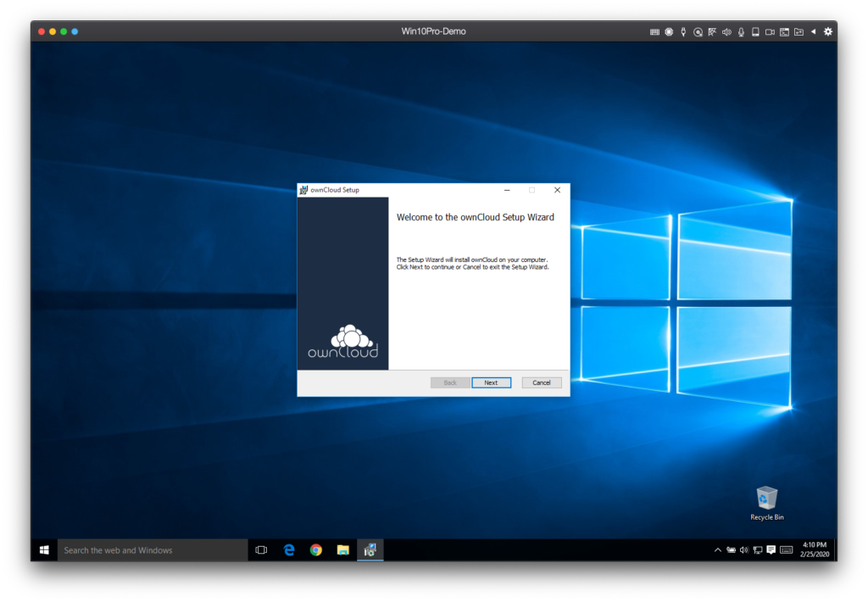Click the green zoom button of Win10Pro-Demo window
This screenshot has height=602, width=868.
click(64, 31)
